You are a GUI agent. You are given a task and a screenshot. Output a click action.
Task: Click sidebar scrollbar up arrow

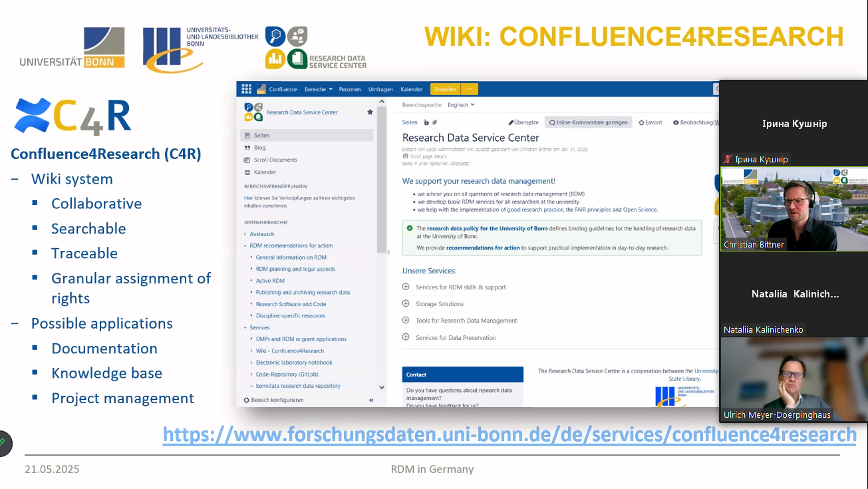(382, 102)
